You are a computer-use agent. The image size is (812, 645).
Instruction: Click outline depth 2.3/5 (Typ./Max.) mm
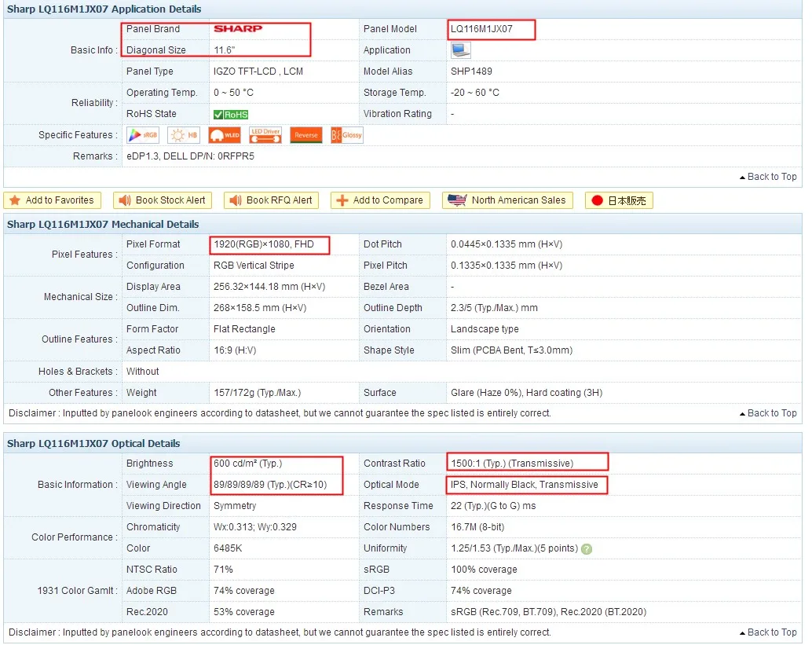(494, 308)
